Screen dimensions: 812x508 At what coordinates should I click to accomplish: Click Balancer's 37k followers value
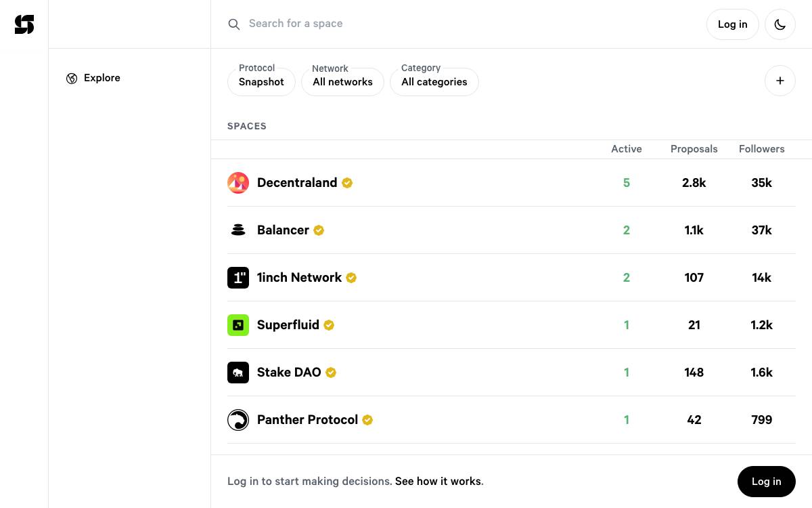pos(762,230)
